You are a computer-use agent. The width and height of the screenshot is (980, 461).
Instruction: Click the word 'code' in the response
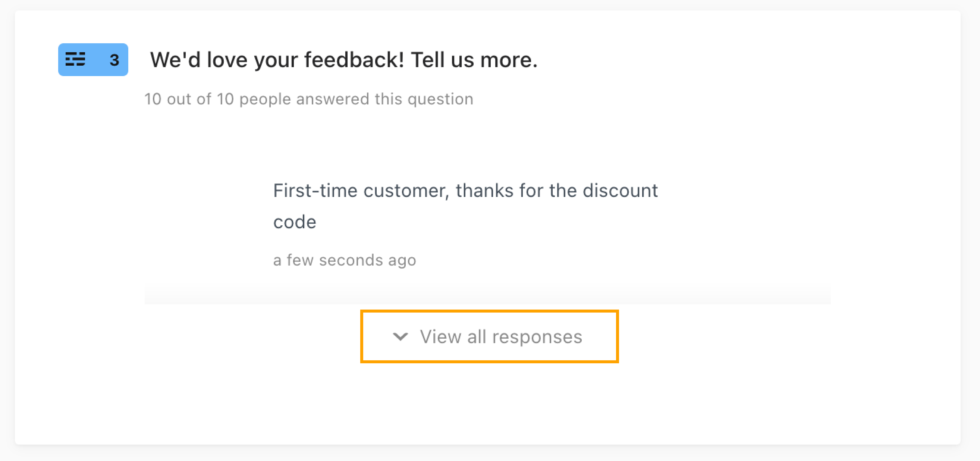(295, 222)
